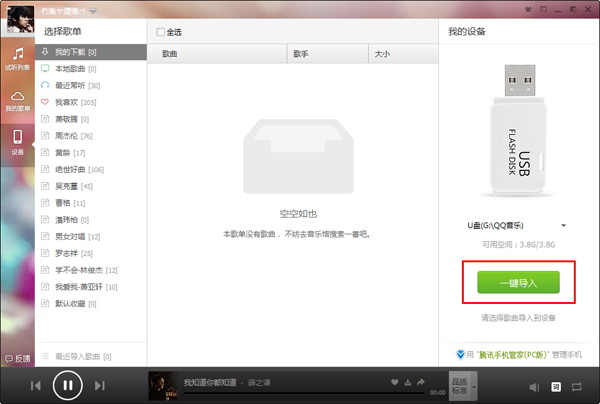600x404 pixels.
Task: Toggle the 词 lyrics display
Action: 556,387
